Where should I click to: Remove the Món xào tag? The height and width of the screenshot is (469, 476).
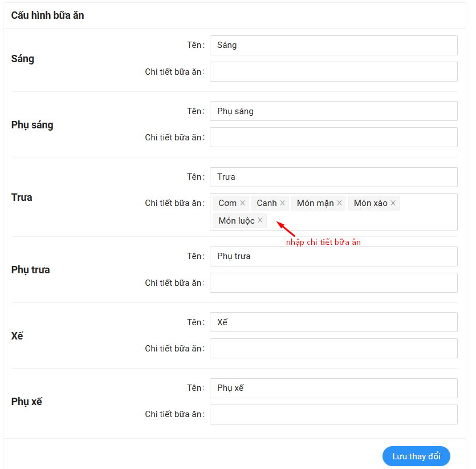click(x=393, y=203)
